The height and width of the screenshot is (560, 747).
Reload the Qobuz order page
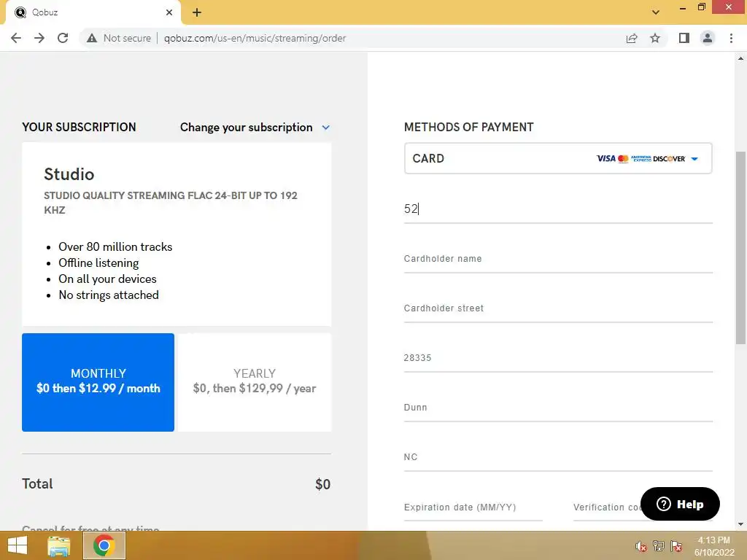click(x=63, y=38)
